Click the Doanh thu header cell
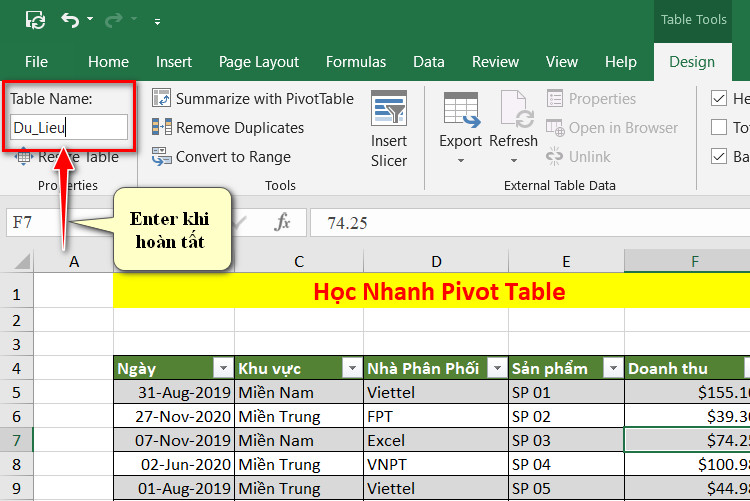The image size is (750, 501). [x=687, y=368]
